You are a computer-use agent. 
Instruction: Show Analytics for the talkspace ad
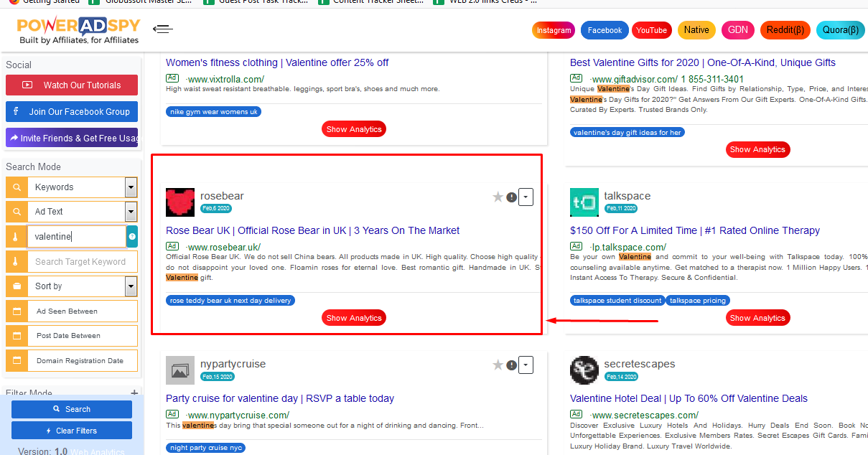757,318
